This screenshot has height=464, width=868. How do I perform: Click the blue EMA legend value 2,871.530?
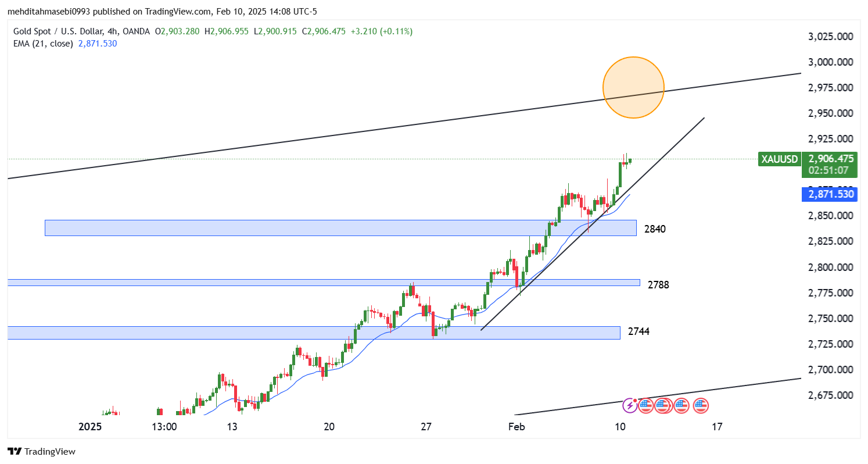(97, 44)
